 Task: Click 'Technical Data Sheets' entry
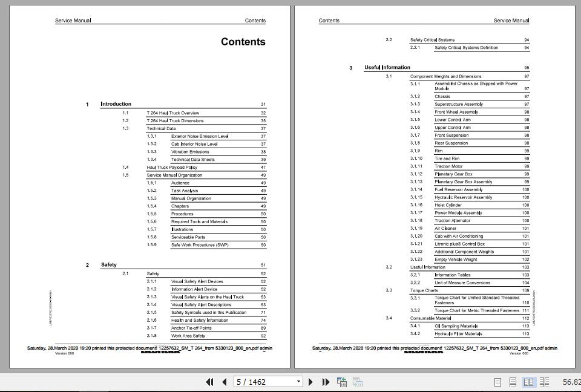point(192,160)
